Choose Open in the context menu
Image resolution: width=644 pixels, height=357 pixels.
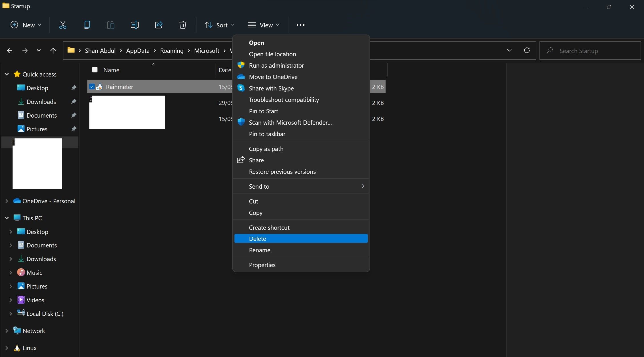pyautogui.click(x=301, y=43)
